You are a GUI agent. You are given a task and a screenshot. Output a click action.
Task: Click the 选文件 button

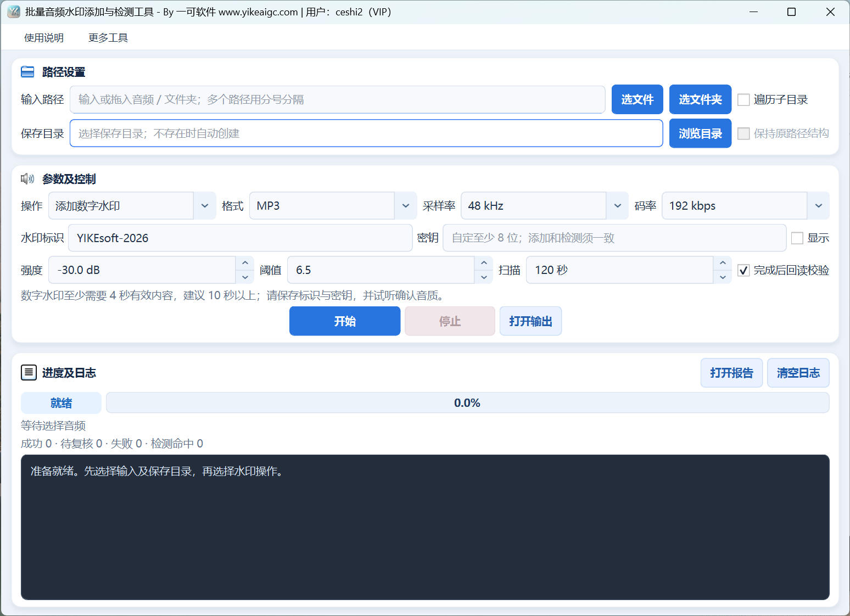(638, 99)
